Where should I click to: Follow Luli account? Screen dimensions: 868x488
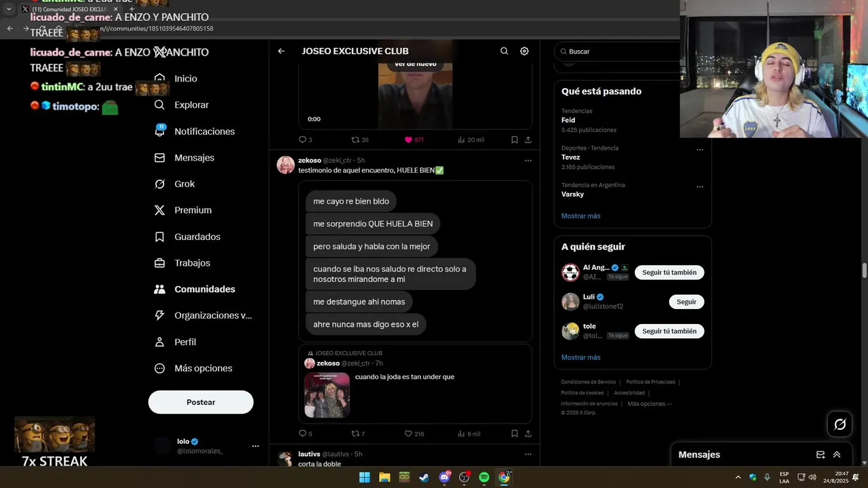coord(686,302)
